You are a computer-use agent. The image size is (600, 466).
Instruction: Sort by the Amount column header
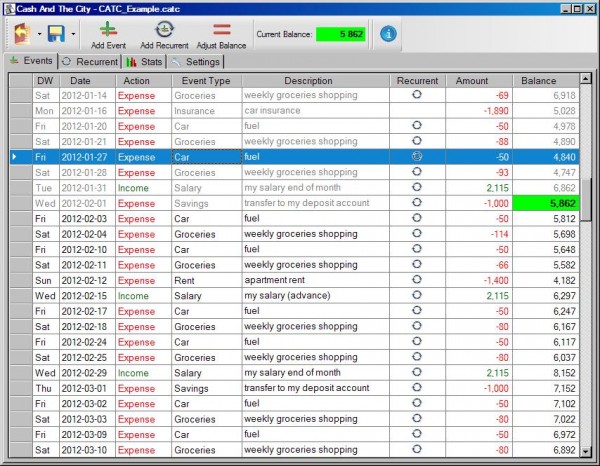coord(472,80)
